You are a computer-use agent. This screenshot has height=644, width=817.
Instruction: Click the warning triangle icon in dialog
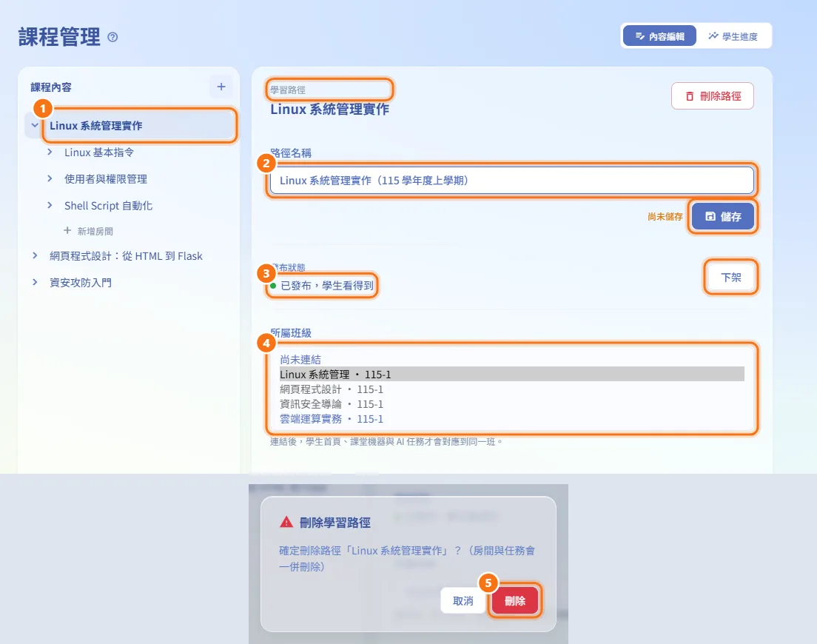pos(286,522)
